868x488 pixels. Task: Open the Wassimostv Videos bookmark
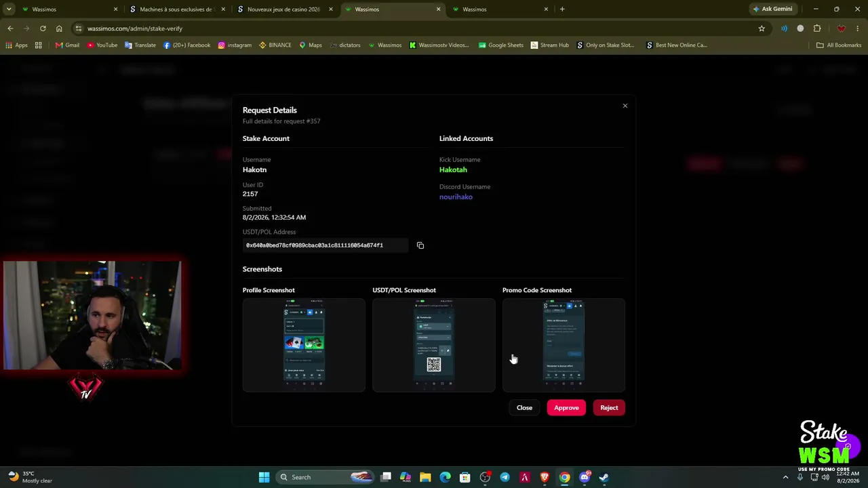439,45
